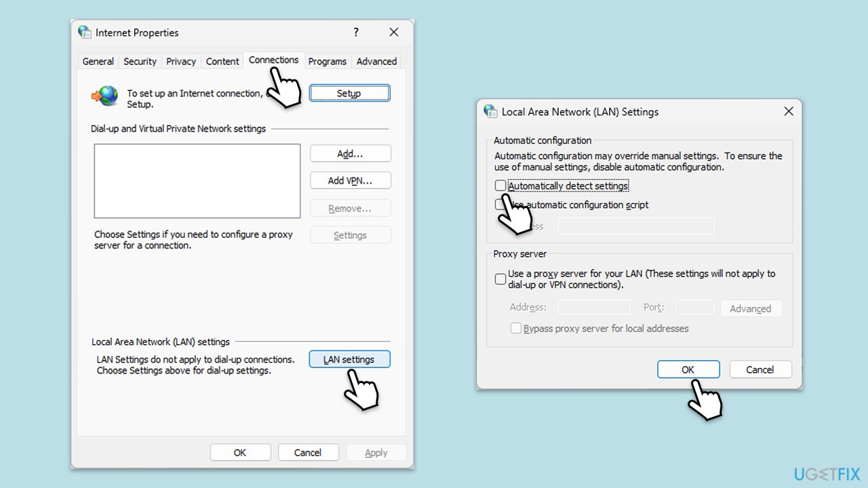868x488 pixels.
Task: Click the proxy Port input field
Action: click(695, 307)
